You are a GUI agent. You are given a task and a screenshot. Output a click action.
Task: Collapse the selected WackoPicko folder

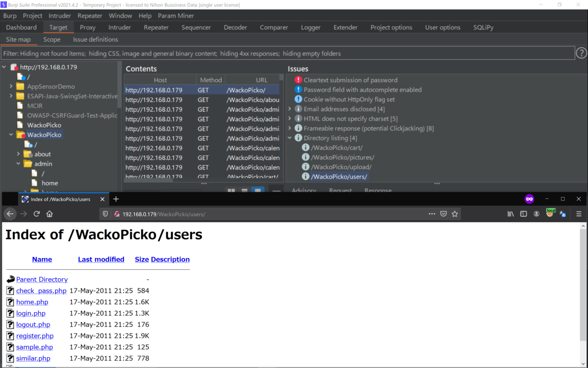[x=11, y=134]
